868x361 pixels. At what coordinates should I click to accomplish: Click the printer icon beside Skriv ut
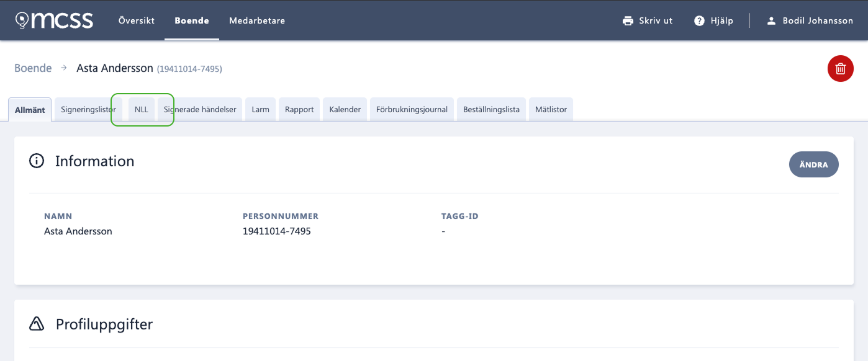coord(628,20)
